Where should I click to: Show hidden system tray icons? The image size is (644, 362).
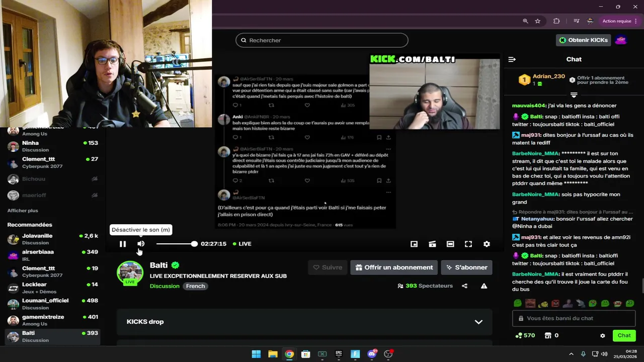(x=571, y=354)
